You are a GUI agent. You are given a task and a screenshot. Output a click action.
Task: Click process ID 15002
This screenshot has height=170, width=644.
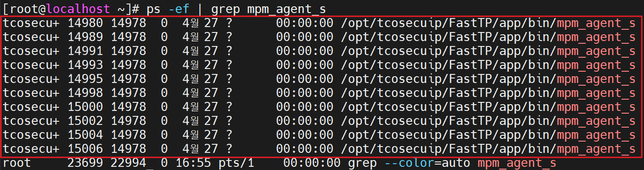pyautogui.click(x=85, y=121)
